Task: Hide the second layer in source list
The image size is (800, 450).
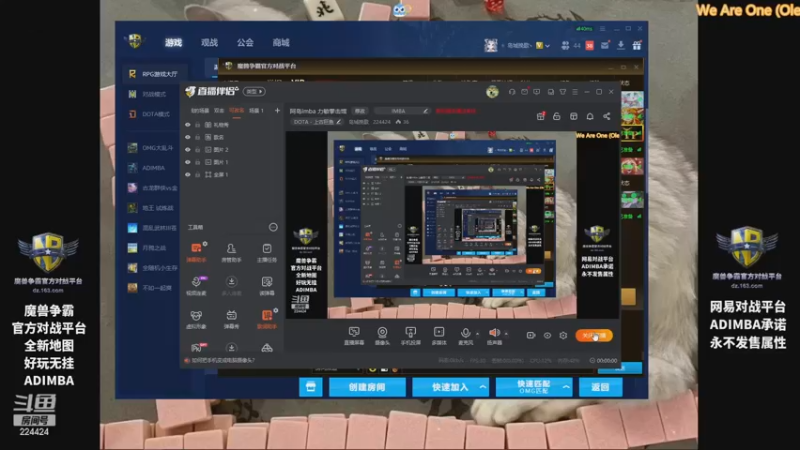Action: click(188, 137)
